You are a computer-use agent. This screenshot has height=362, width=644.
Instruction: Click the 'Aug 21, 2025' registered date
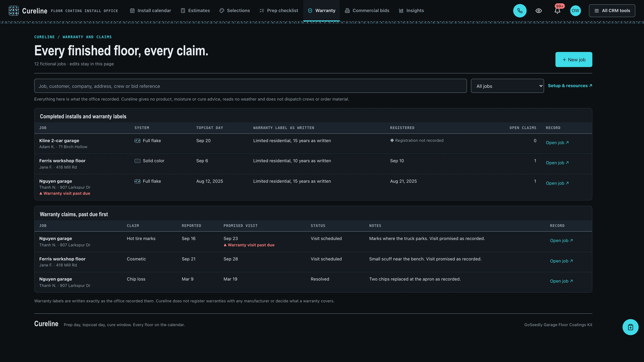coord(403,181)
